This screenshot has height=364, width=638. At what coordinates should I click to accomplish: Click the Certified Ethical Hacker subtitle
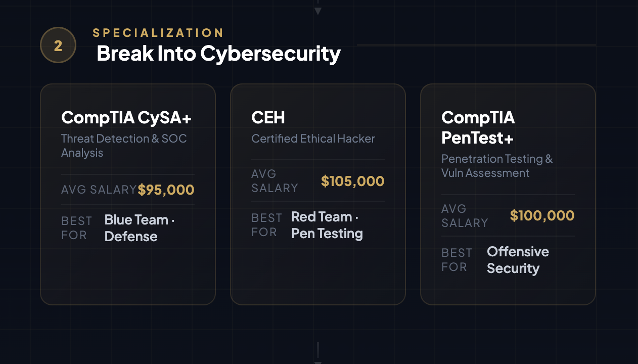pyautogui.click(x=313, y=139)
